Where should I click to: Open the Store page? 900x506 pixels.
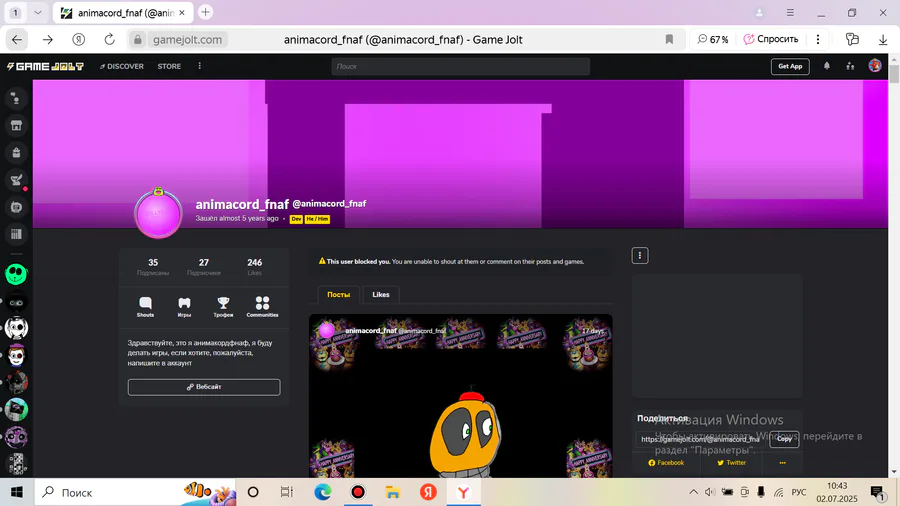[169, 67]
